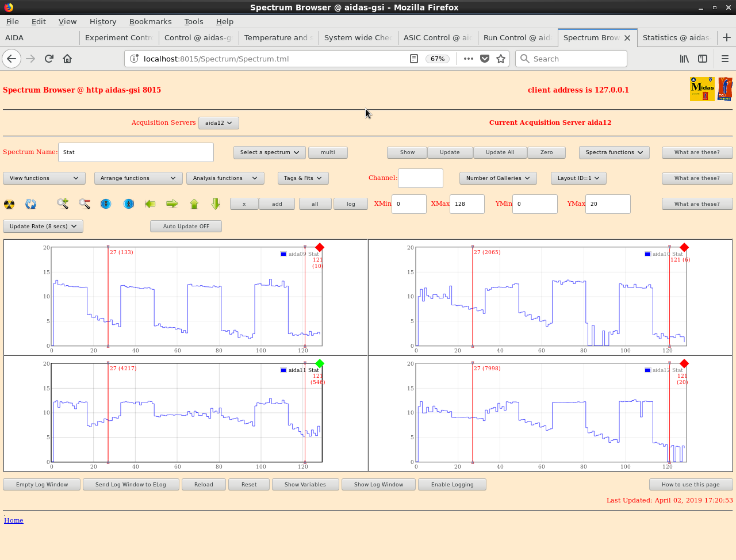736x560 pixels.
Task: Show the sidebars icon
Action: (x=703, y=59)
